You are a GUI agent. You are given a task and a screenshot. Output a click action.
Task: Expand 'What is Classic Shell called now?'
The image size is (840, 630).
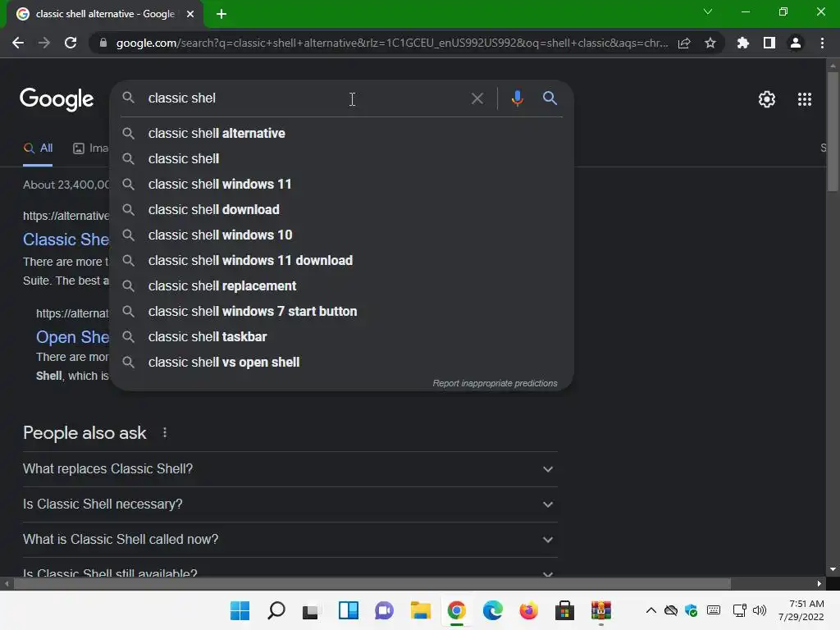click(x=290, y=540)
